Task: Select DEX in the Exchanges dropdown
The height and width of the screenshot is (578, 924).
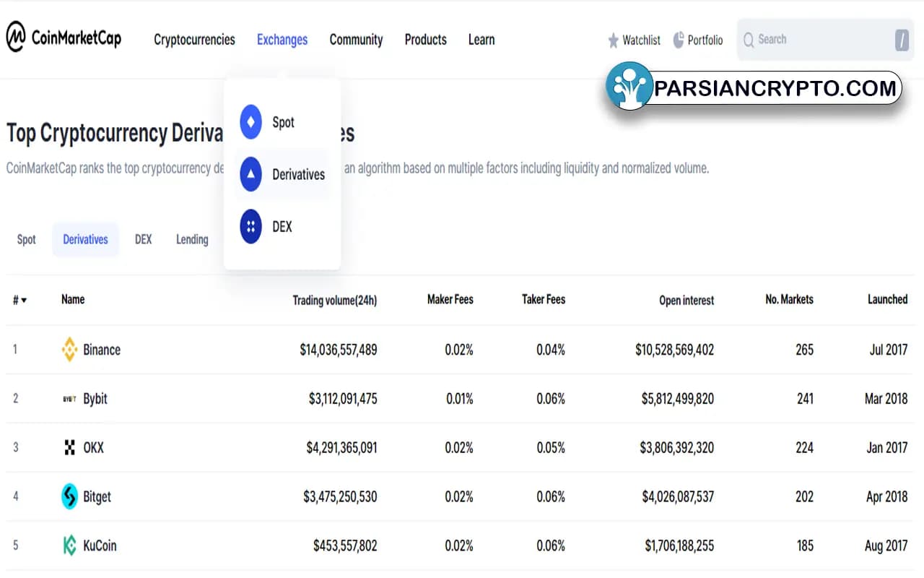Action: [x=282, y=226]
